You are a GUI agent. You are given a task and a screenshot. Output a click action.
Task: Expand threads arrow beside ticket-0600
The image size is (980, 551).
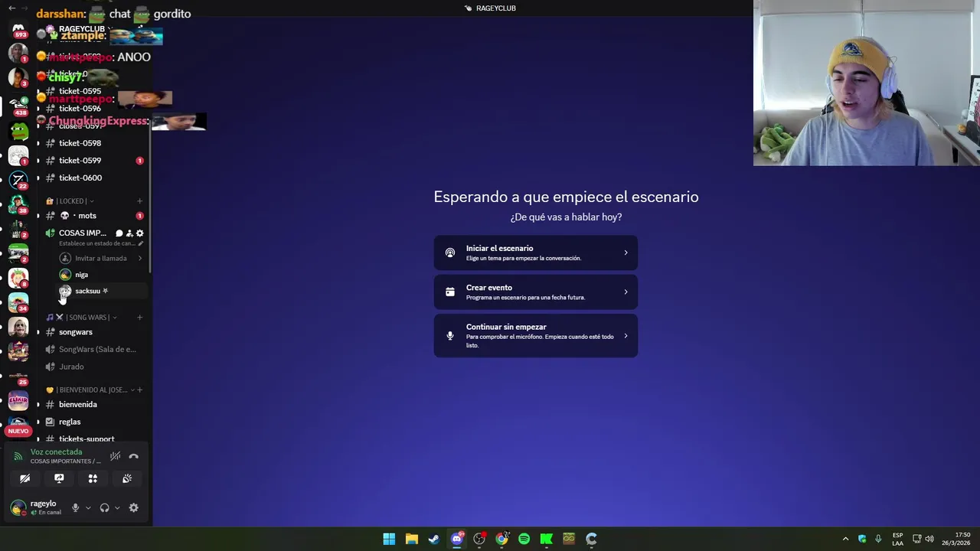pos(38,178)
